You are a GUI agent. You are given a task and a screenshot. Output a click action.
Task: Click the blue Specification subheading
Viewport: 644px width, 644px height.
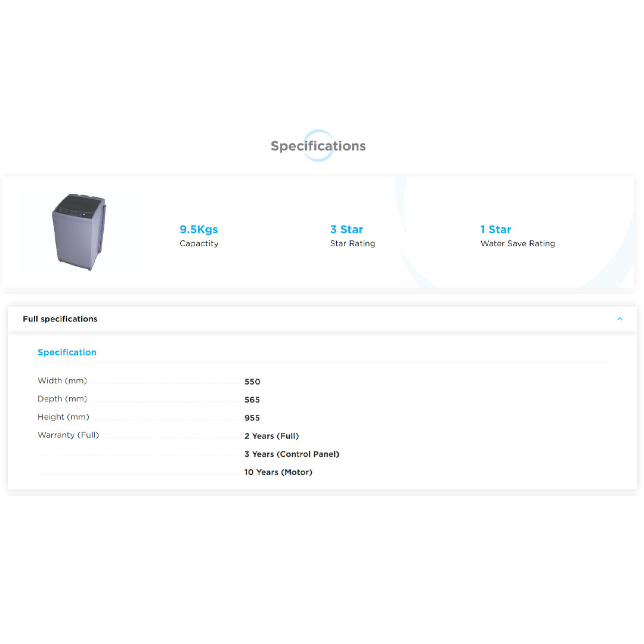(x=67, y=352)
